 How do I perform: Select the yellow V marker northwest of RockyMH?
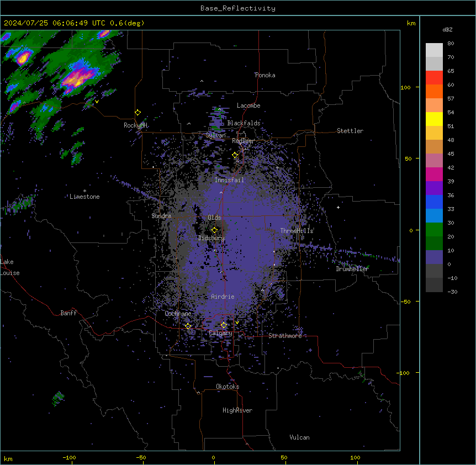coord(97,102)
